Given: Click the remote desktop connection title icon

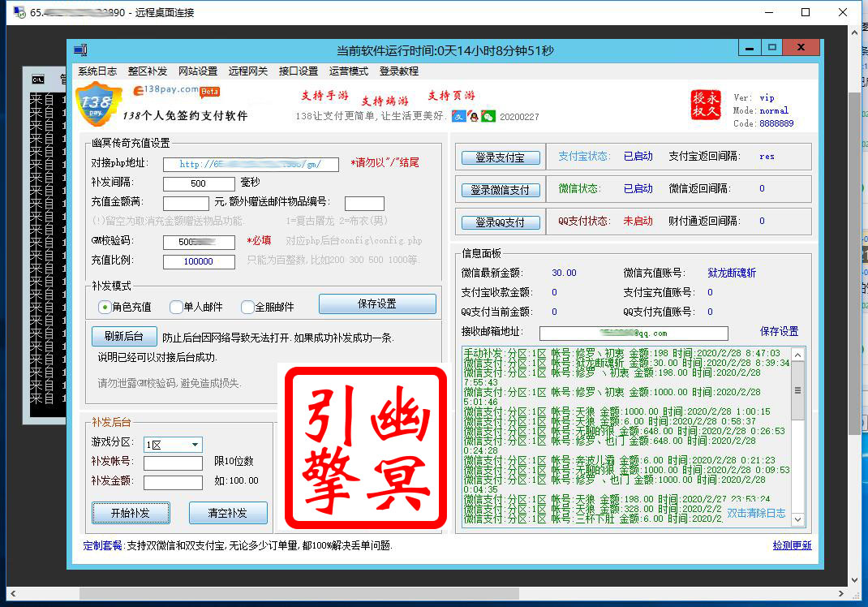Looking at the screenshot, I should (18, 13).
